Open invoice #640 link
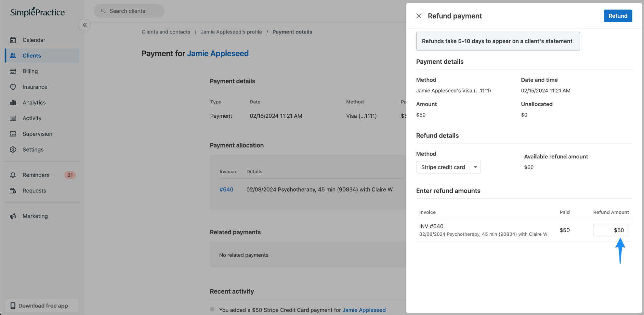Viewport: 644px width, 315px height. point(226,189)
